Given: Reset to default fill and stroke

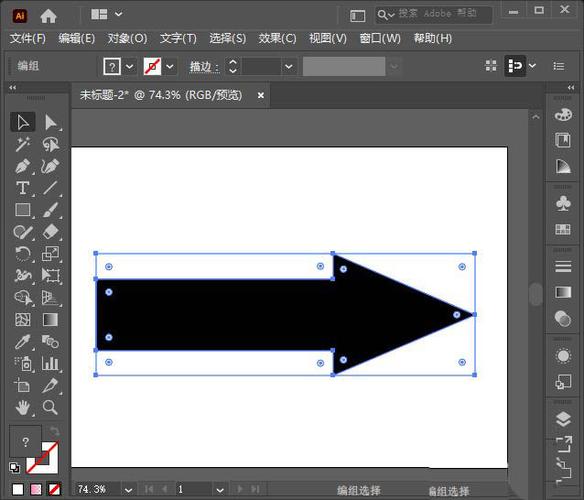Looking at the screenshot, I should pyautogui.click(x=15, y=467).
